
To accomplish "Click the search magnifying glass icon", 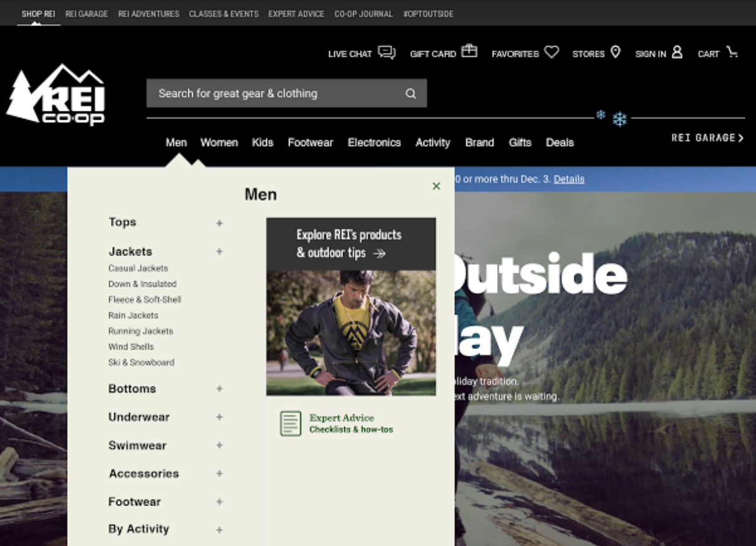I will [x=410, y=93].
